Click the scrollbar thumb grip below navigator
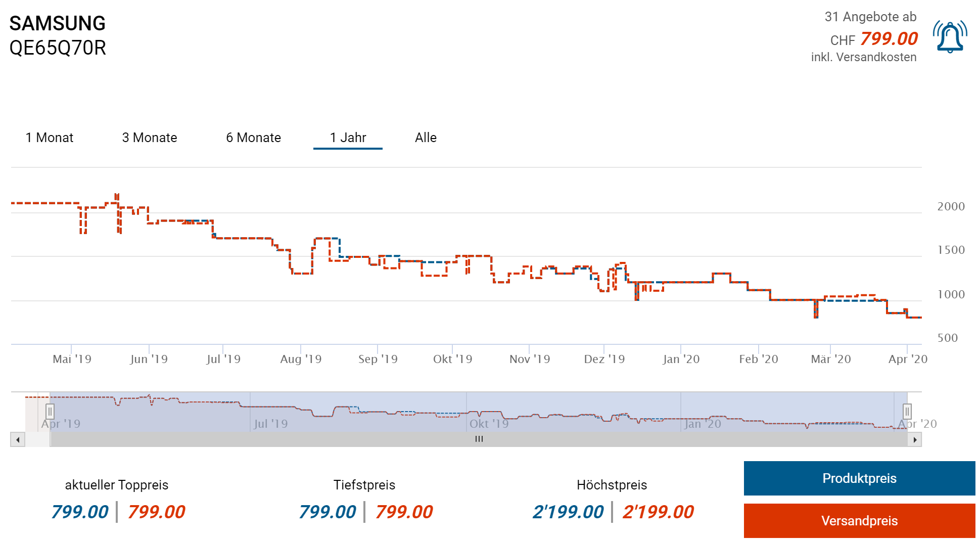This screenshot has width=980, height=539. tap(479, 439)
